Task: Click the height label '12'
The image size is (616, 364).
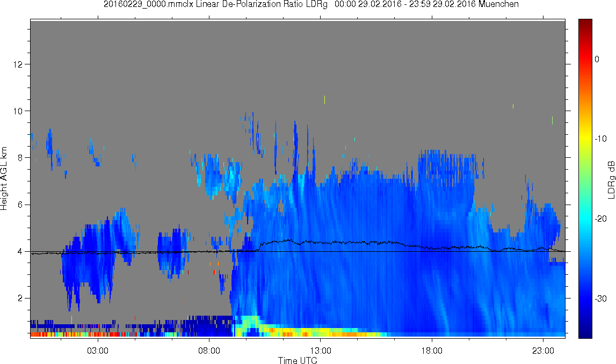Action: (19, 64)
